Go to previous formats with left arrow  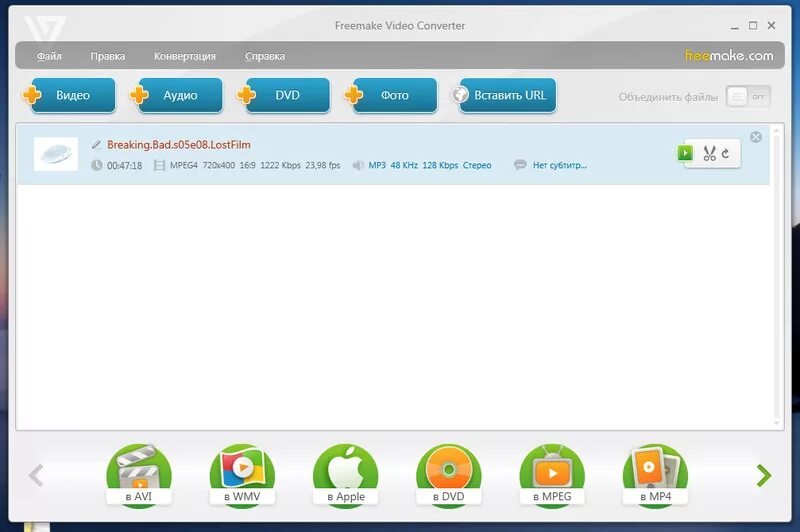tap(36, 475)
